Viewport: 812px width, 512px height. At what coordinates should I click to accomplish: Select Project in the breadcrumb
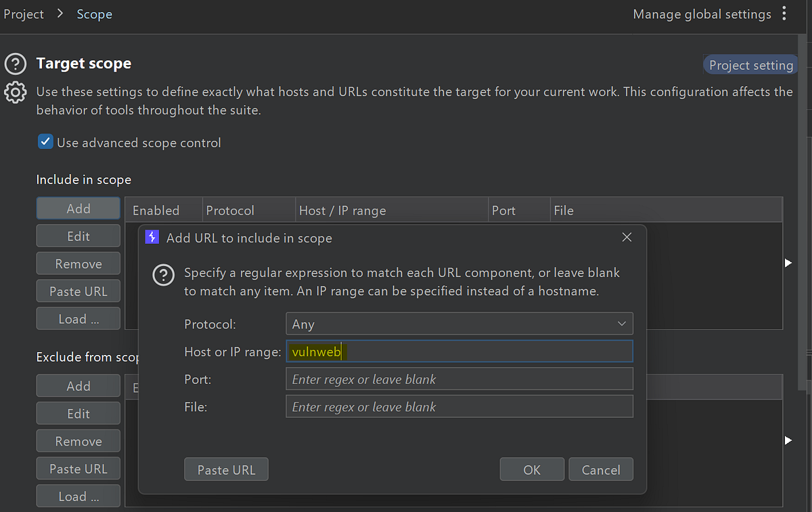(x=24, y=14)
